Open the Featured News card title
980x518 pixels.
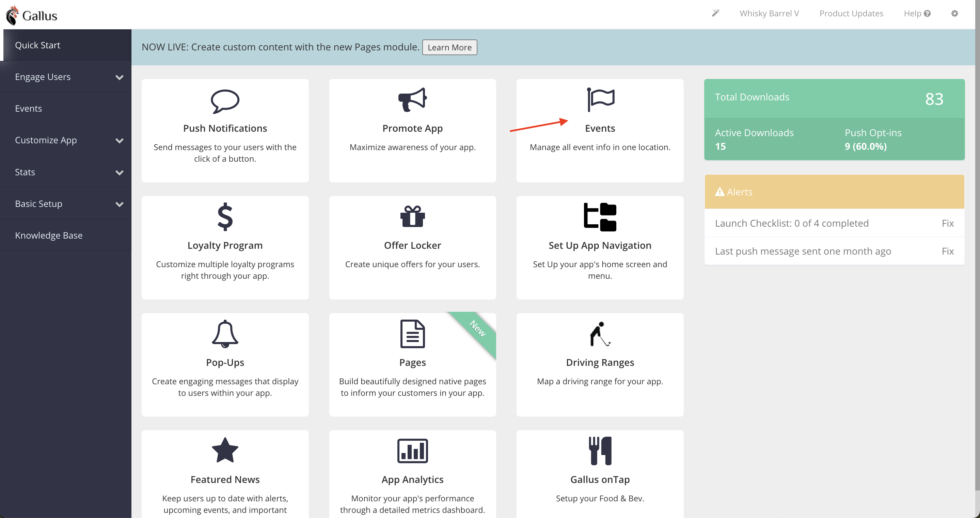coord(225,479)
